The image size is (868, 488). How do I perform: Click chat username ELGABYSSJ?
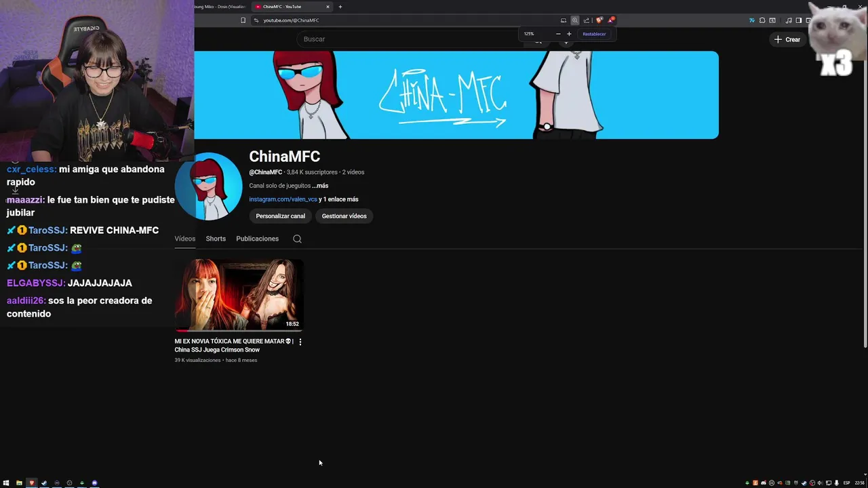(35, 283)
